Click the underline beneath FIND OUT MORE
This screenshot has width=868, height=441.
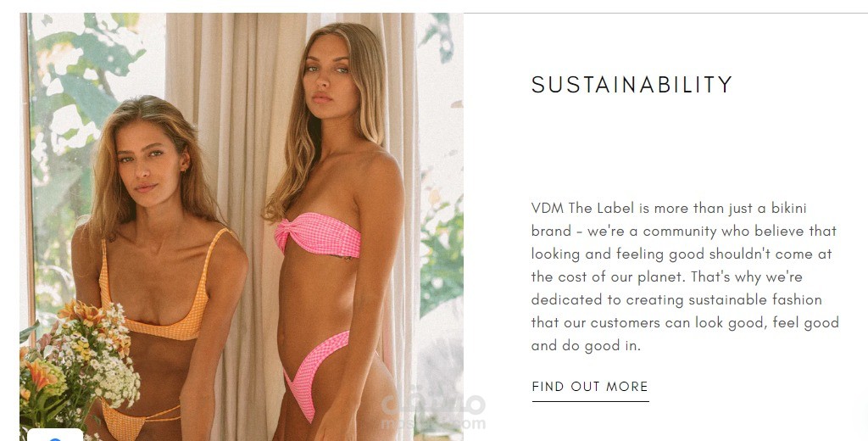590,401
